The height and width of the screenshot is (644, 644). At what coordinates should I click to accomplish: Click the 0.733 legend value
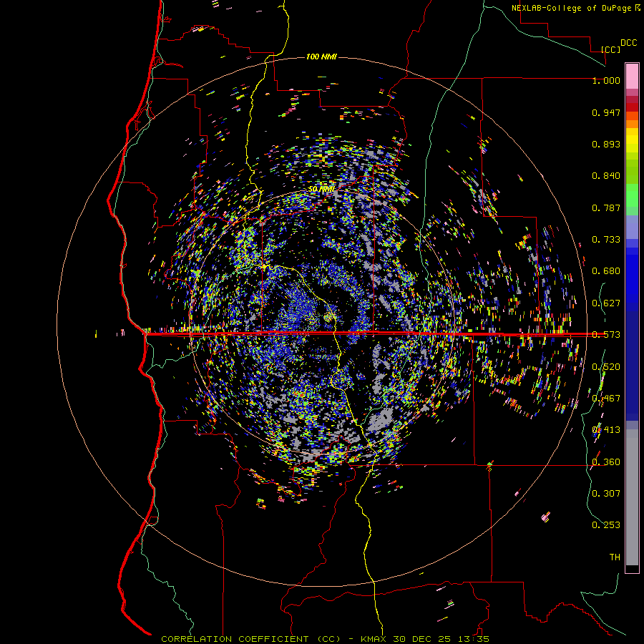(x=606, y=240)
